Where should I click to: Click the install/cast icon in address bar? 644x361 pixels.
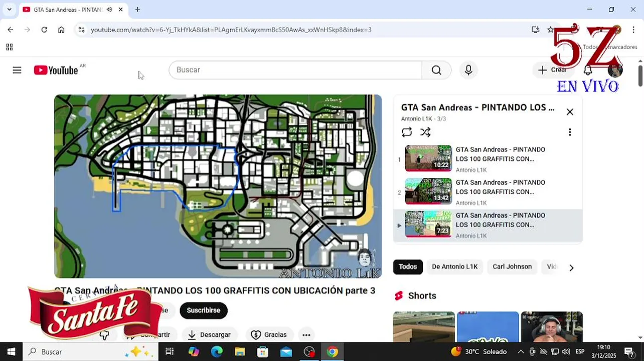[536, 30]
